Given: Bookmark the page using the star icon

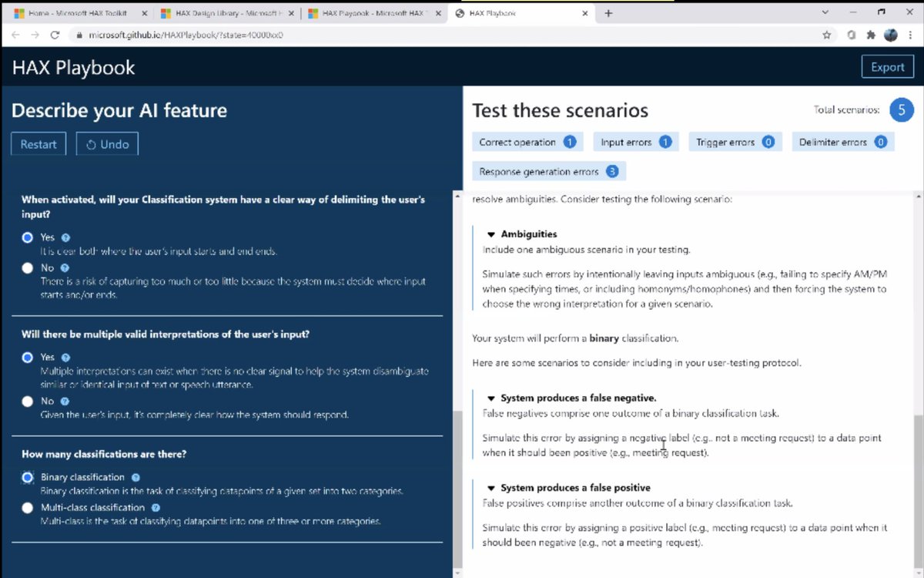Looking at the screenshot, I should [828, 35].
